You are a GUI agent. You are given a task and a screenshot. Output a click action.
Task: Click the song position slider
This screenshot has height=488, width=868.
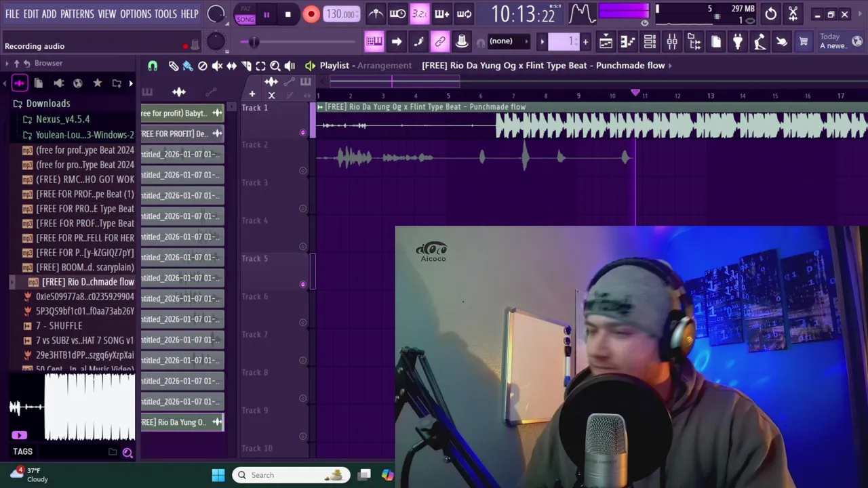(254, 42)
